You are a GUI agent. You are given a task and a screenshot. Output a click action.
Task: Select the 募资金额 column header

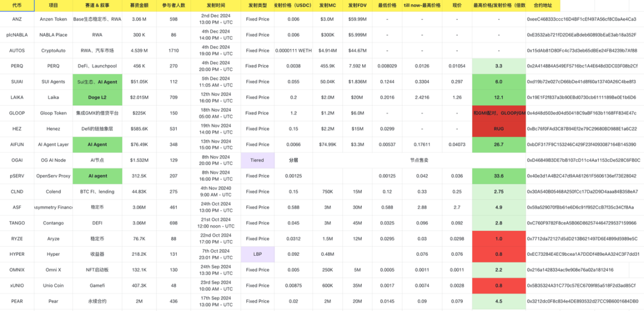coord(139,5)
